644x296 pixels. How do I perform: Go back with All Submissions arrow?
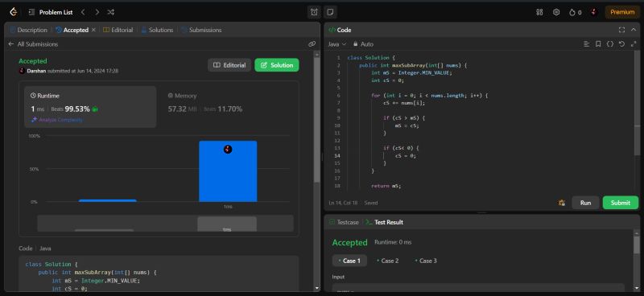pos(11,44)
